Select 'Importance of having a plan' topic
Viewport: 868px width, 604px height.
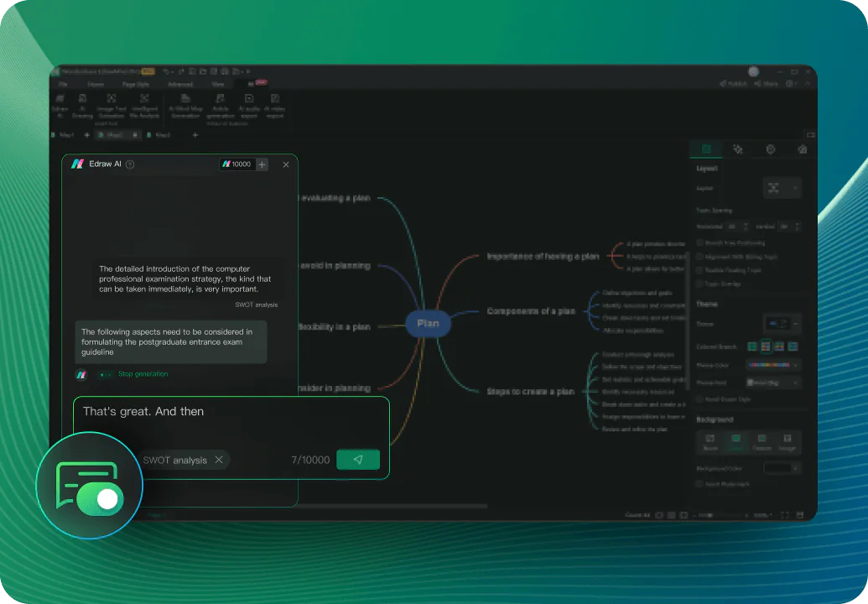(x=543, y=257)
